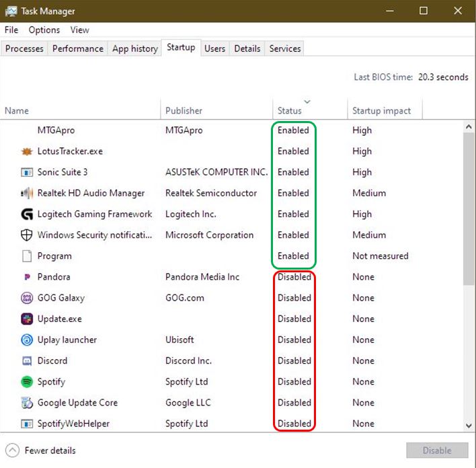Switch to the Processes tab
Screen dimensions: 476x468
(x=24, y=48)
